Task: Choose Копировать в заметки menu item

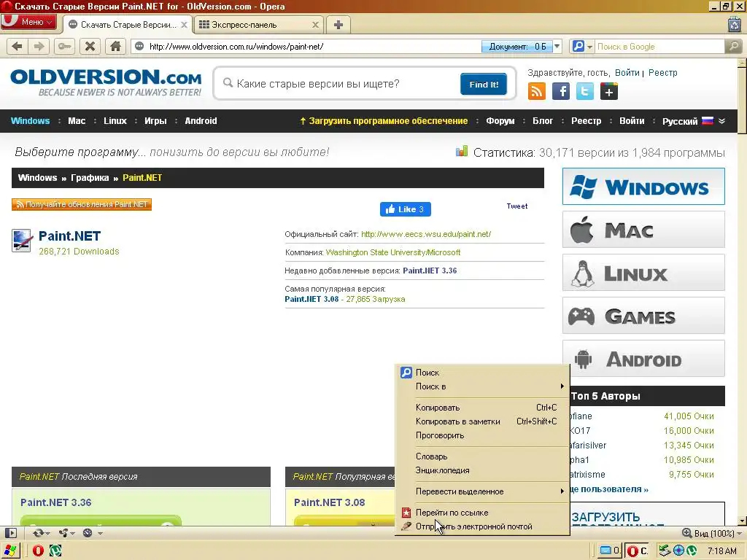Action: click(x=483, y=421)
